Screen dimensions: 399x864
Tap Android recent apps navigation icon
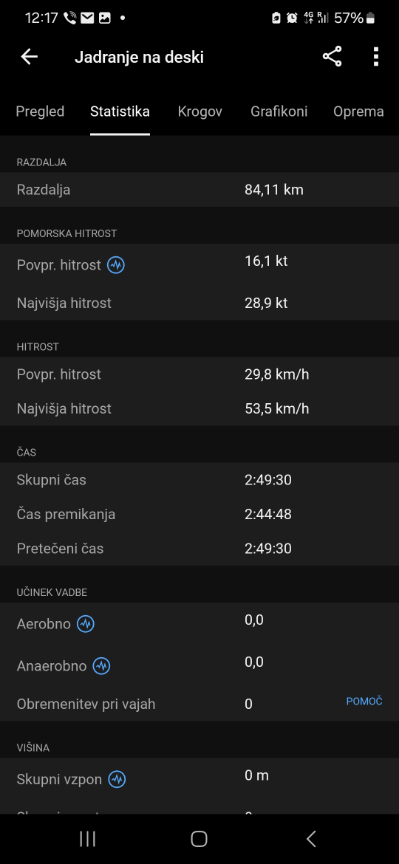coord(88,839)
